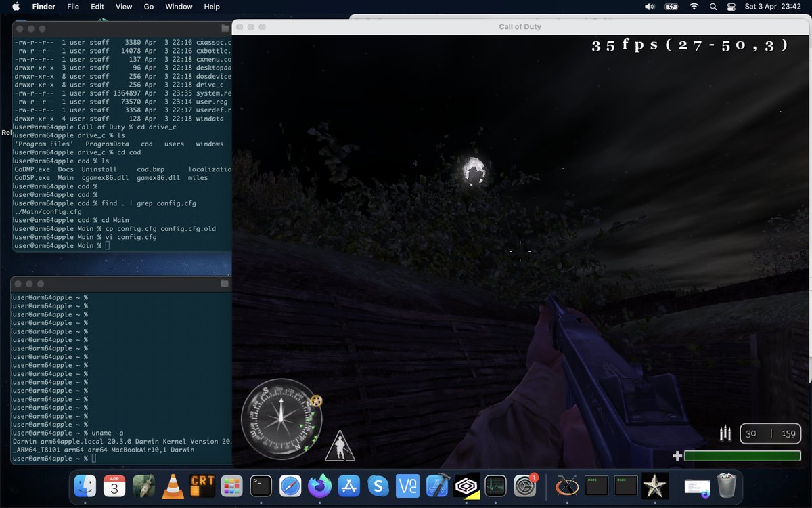Screen dimensions: 812x508
Task: Launch Safari from the Dock
Action: pyautogui.click(x=290, y=485)
